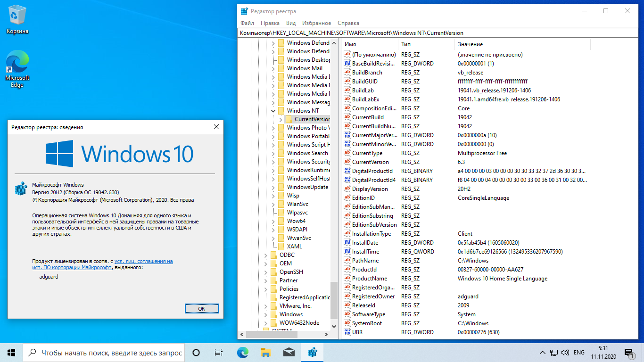Screen dimensions: 644x362
Task: Sort by the Имя column header
Action: pyautogui.click(x=370, y=44)
